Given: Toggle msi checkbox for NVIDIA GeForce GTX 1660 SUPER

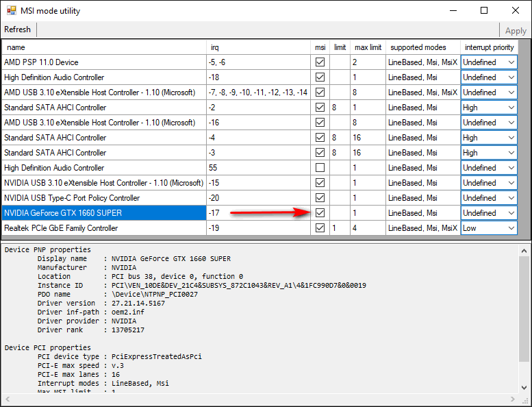Looking at the screenshot, I should 320,213.
